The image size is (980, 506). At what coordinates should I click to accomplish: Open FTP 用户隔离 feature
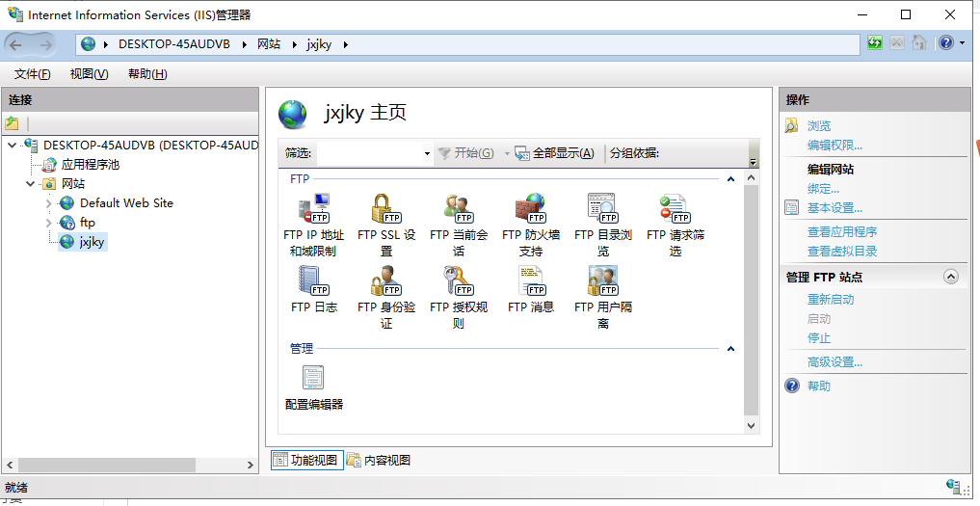click(603, 297)
